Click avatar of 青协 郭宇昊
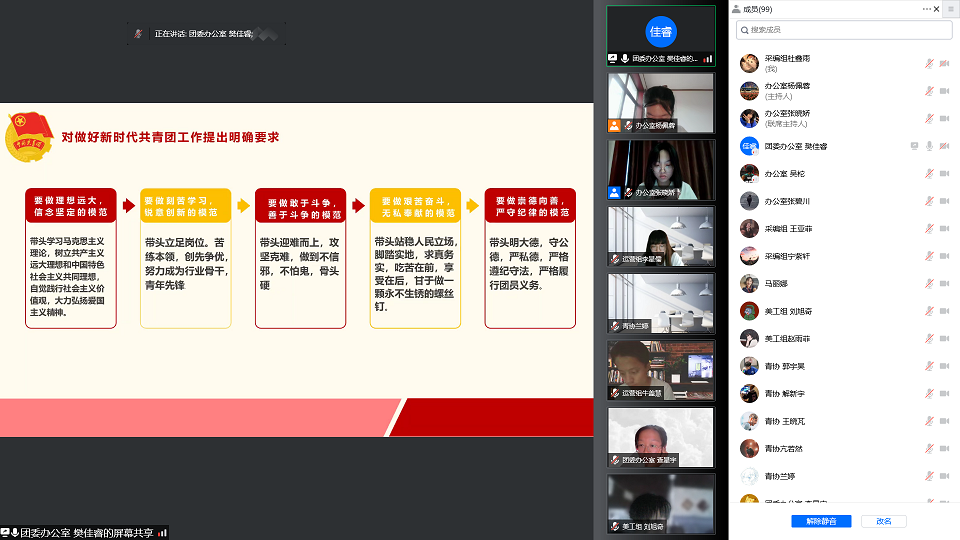Image resolution: width=960 pixels, height=540 pixels. [x=749, y=366]
